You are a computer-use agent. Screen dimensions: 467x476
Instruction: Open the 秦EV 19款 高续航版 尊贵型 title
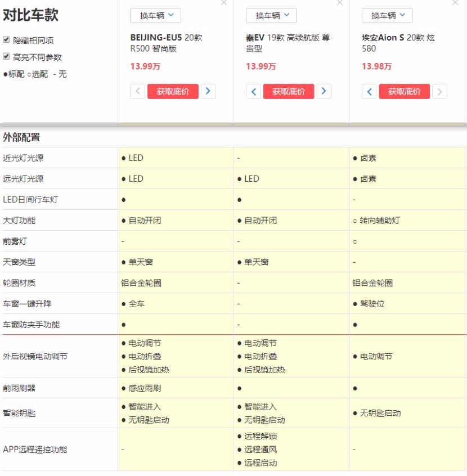point(288,43)
